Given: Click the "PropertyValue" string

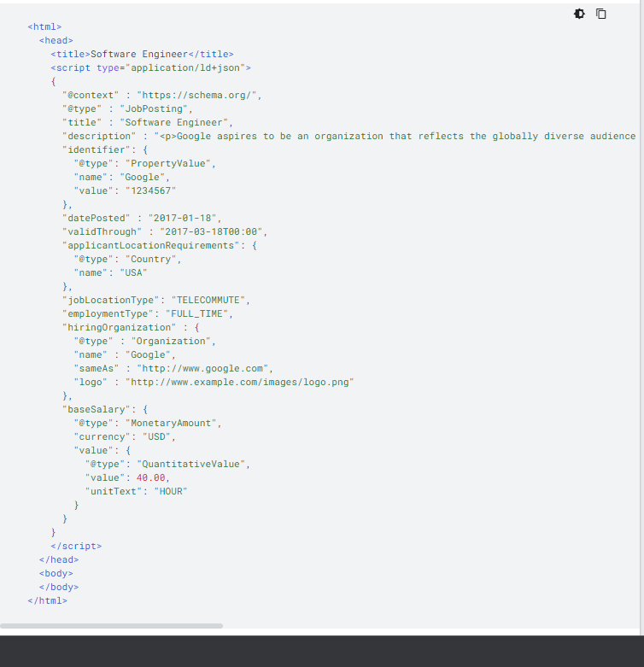Looking at the screenshot, I should (x=168, y=163).
